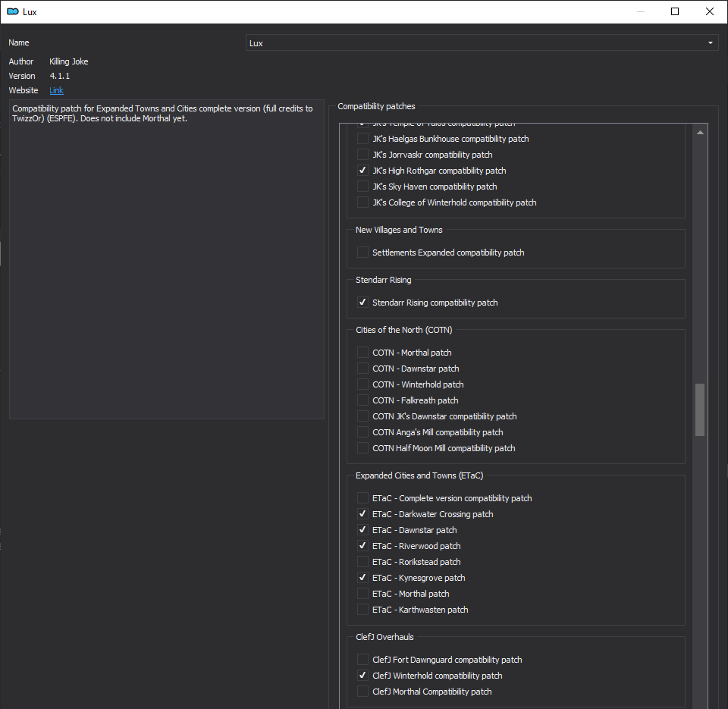
Task: Click the ETaC patch description text box
Action: coord(167,259)
